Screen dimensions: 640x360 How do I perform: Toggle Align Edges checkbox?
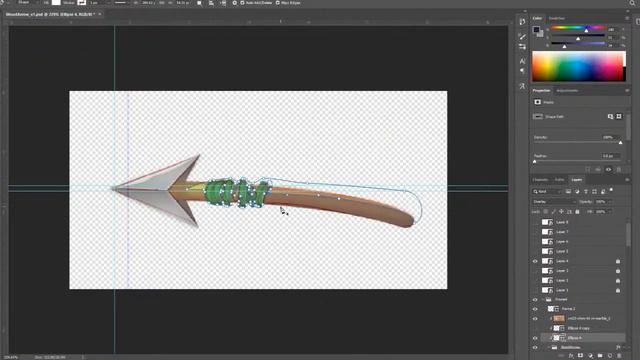coord(278,3)
